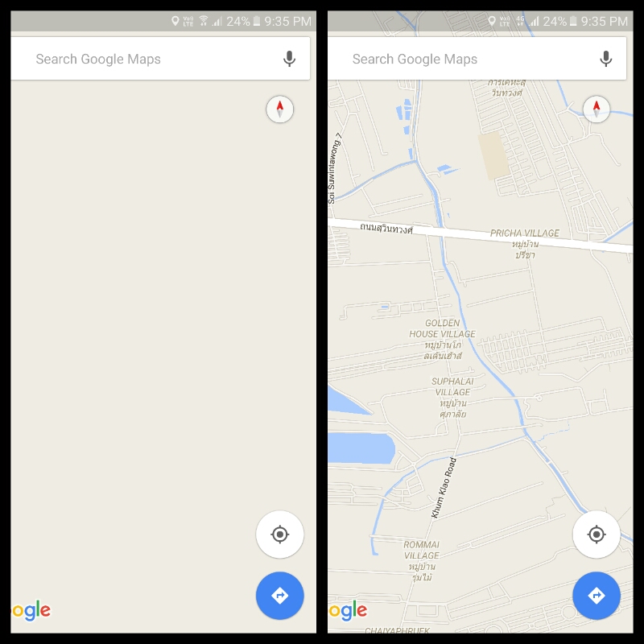644x644 pixels.
Task: Open directions via blue button on left screen
Action: [279, 596]
